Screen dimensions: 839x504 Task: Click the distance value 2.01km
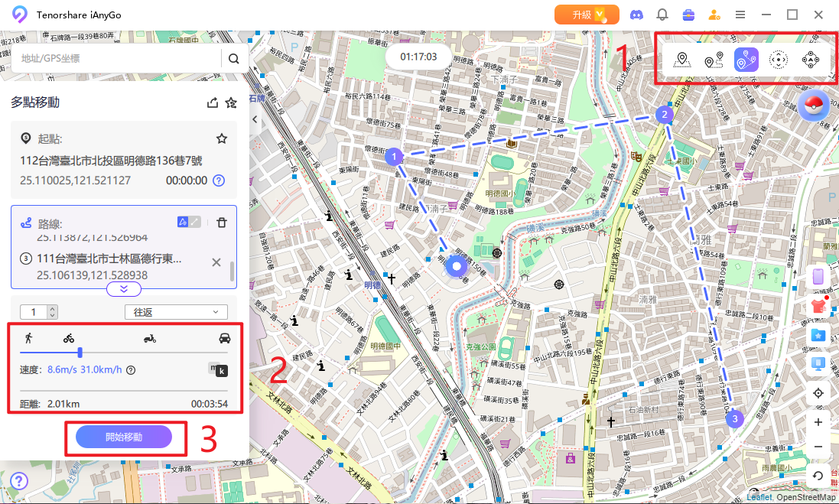click(x=63, y=403)
